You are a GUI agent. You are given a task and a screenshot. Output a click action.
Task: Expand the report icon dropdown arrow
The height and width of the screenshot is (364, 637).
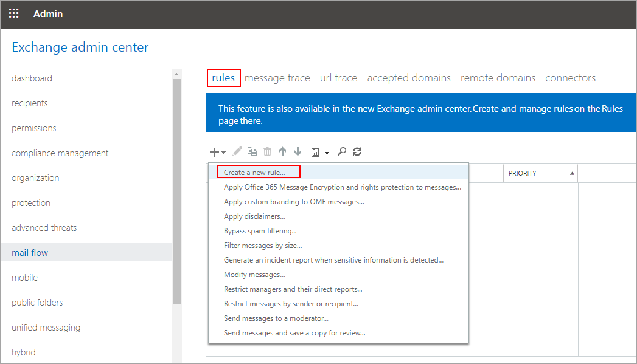pos(327,153)
